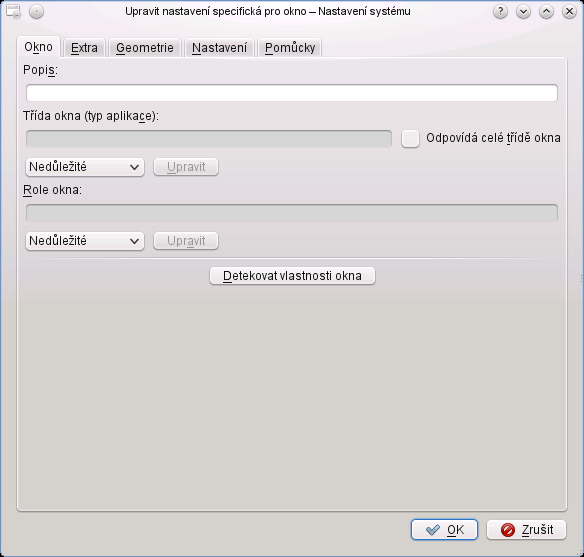Enable 'Odpovídá celé třídě okna' checkbox
The width and height of the screenshot is (584, 557).
(410, 139)
